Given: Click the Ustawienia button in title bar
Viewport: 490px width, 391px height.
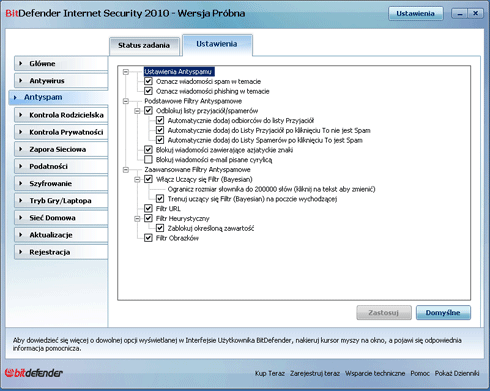Looking at the screenshot, I should point(415,14).
